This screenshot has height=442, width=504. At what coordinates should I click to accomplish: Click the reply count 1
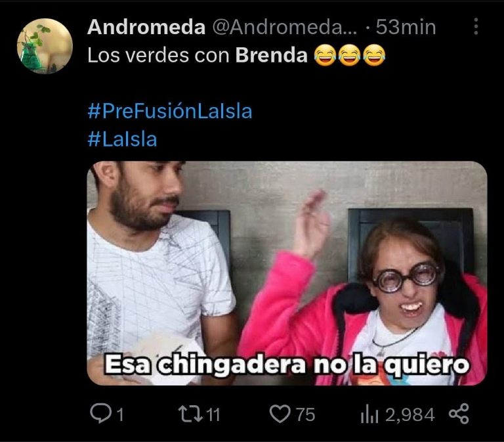(120, 414)
